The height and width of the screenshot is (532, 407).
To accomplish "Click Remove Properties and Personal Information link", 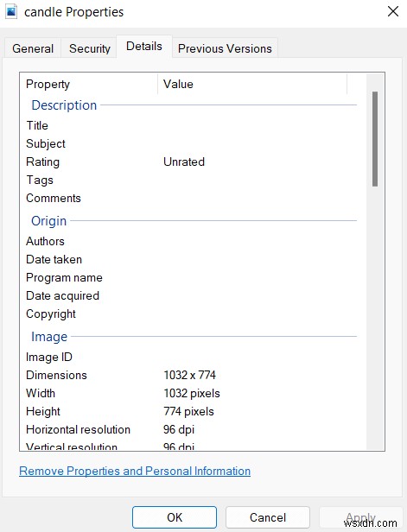I will click(x=135, y=471).
